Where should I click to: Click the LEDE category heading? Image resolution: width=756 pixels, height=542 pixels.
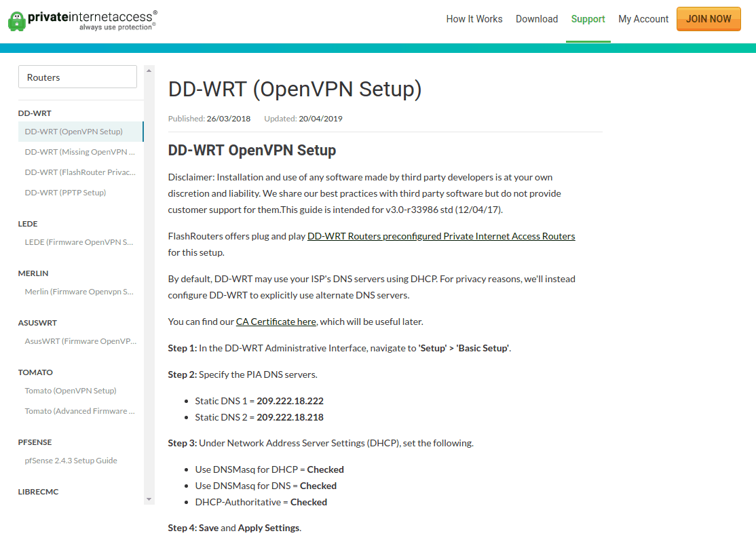point(27,224)
